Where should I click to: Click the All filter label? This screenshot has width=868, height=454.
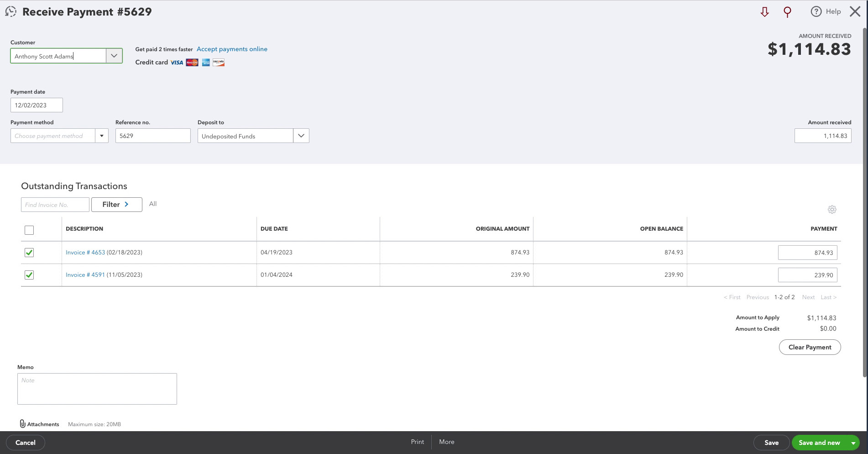[x=153, y=204]
